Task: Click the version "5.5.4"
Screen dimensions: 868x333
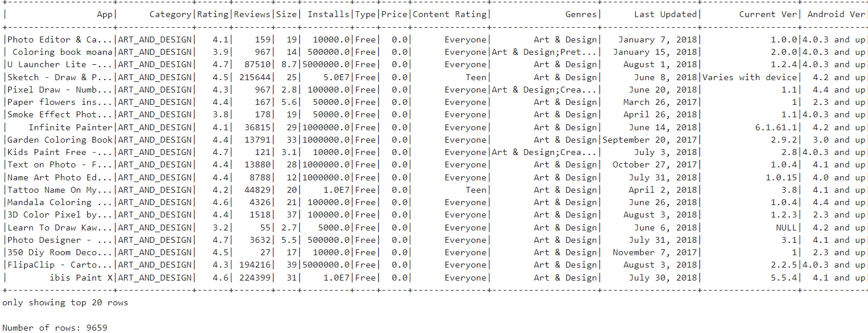Action: 784,278
